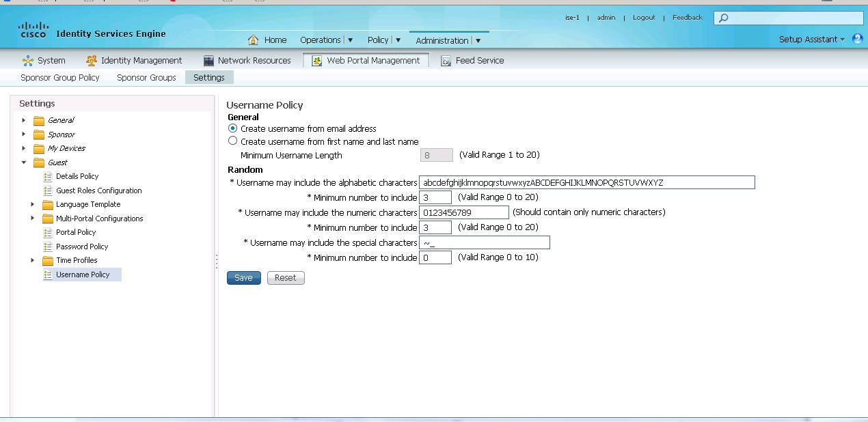Expand the Sponsor tree node
Image resolution: width=868 pixels, height=422 pixels.
click(x=24, y=135)
